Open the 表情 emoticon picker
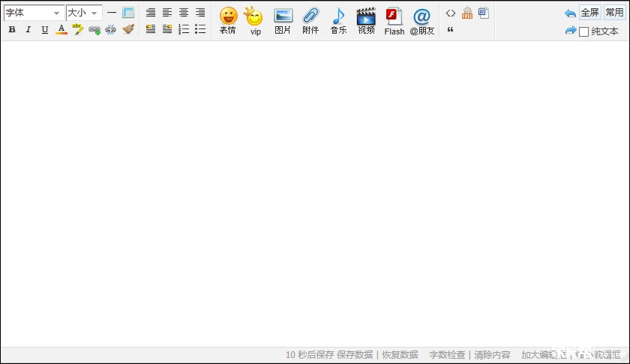Screen dimensions: 630x364 click(228, 20)
